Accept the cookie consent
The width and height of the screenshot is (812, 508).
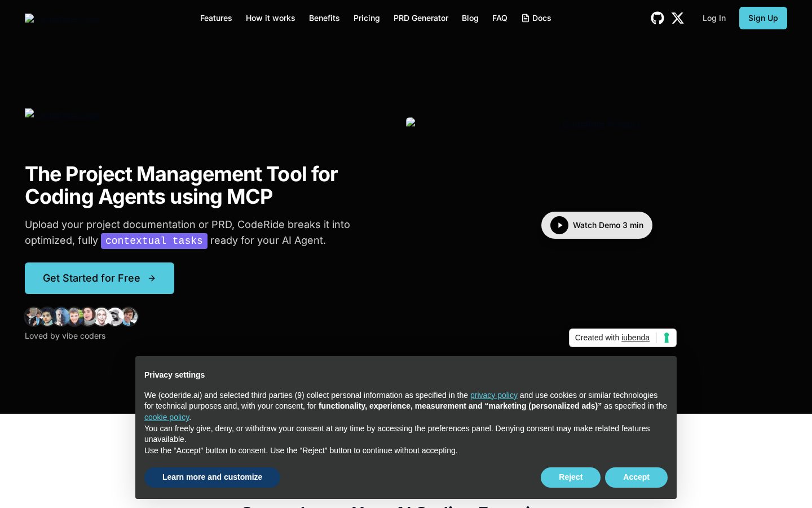click(636, 478)
